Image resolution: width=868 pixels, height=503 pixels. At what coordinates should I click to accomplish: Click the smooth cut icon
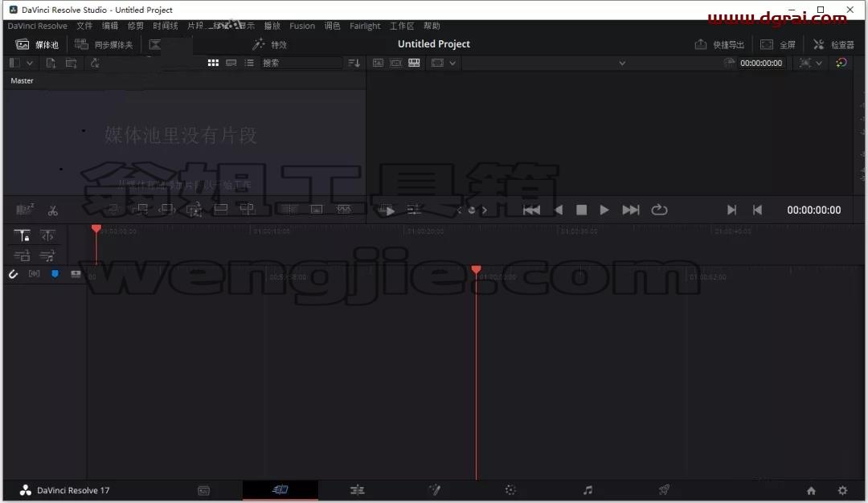coord(344,209)
